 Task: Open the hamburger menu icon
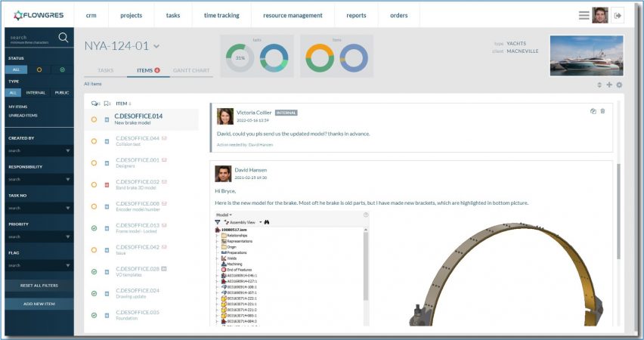click(584, 16)
